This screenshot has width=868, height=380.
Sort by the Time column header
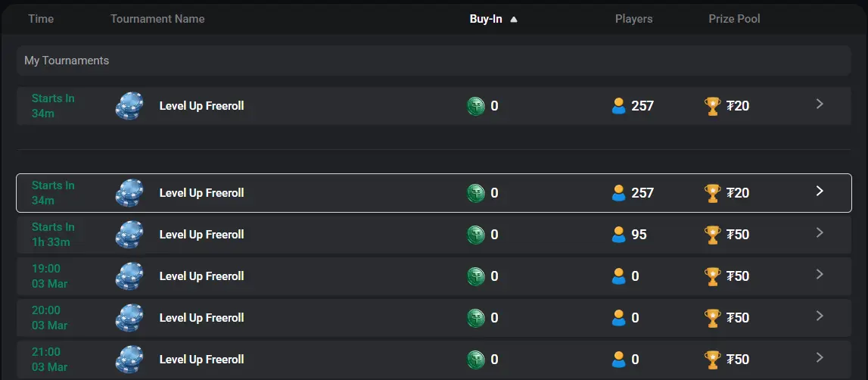coord(41,19)
